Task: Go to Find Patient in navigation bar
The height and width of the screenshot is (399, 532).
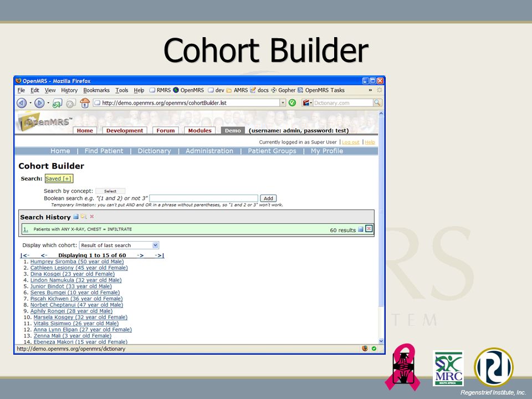Action: pos(104,151)
